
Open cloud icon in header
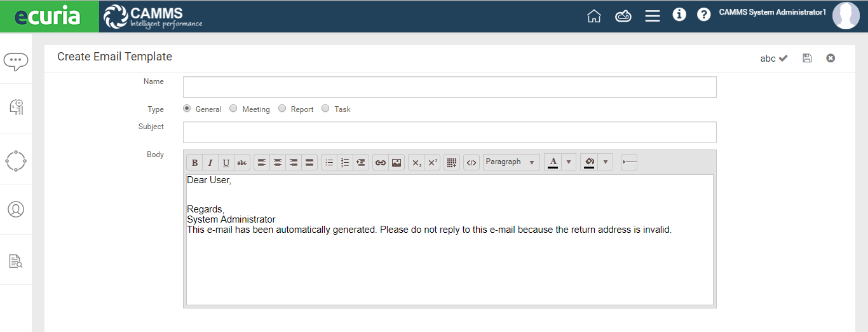(x=623, y=16)
